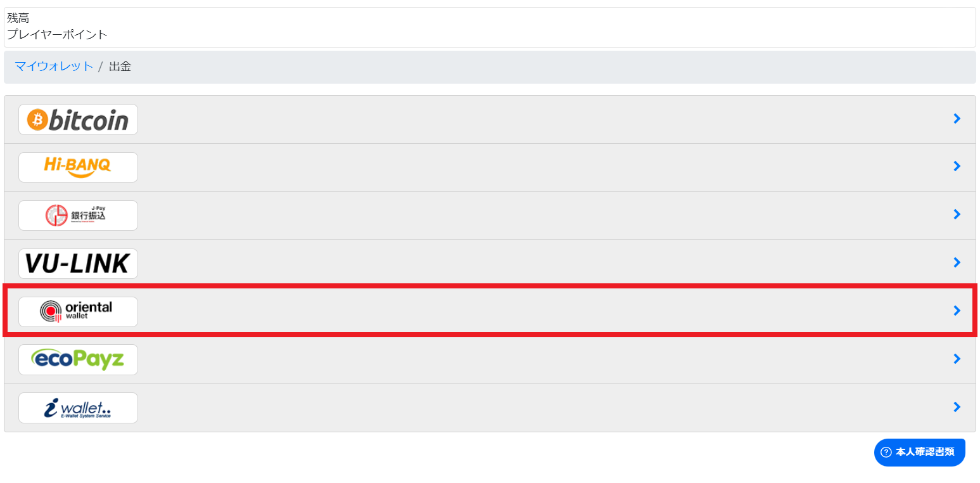Click the oriental wallet row chevron
This screenshot has width=980, height=483.
tap(957, 311)
